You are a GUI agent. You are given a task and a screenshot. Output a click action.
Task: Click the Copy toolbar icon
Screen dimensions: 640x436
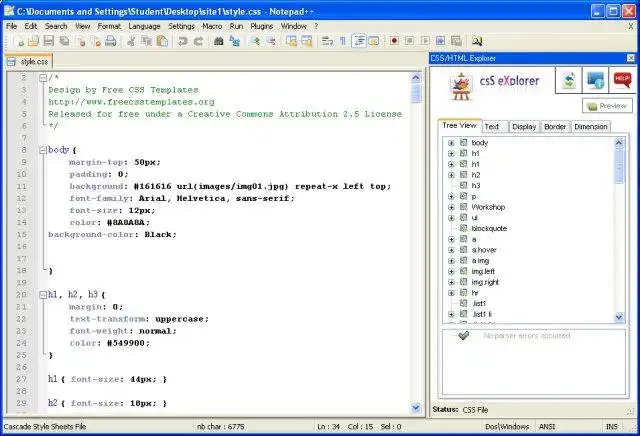[146, 41]
